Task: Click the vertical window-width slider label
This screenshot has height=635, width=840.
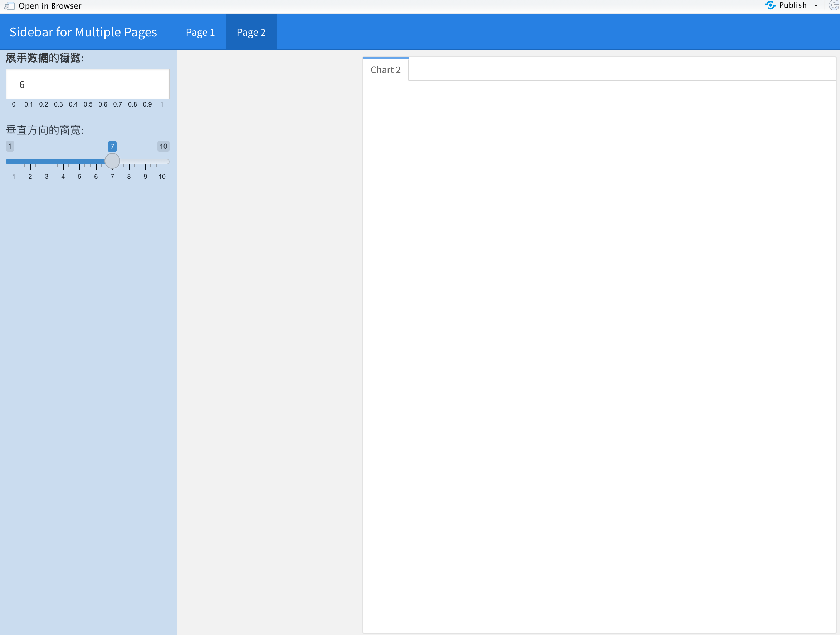Action: point(45,130)
